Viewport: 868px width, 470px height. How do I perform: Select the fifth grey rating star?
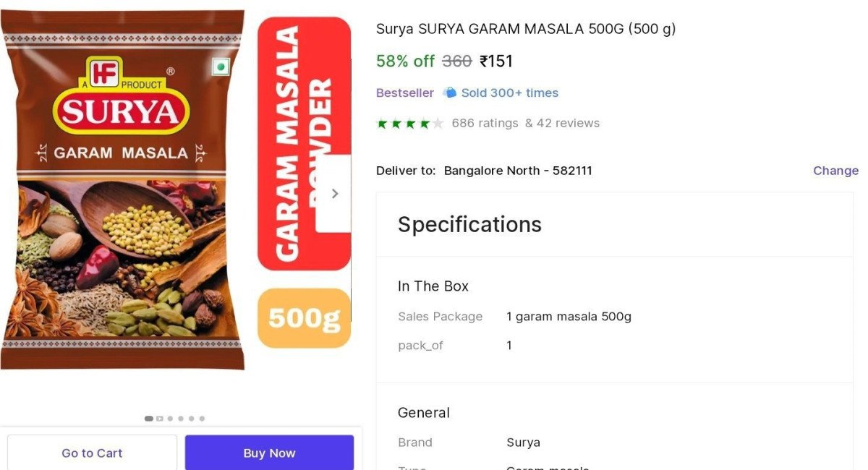(438, 124)
